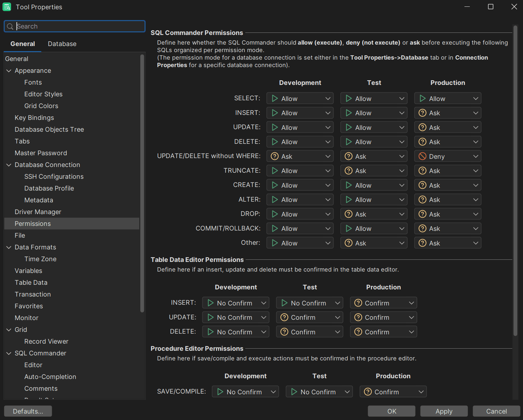523x420 pixels.
Task: Select the Permissions tree item
Action: [32, 223]
